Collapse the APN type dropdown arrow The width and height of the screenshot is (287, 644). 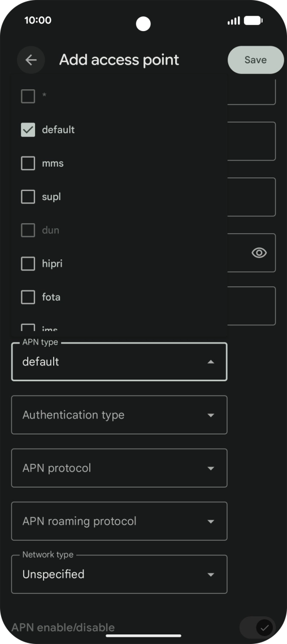211,362
